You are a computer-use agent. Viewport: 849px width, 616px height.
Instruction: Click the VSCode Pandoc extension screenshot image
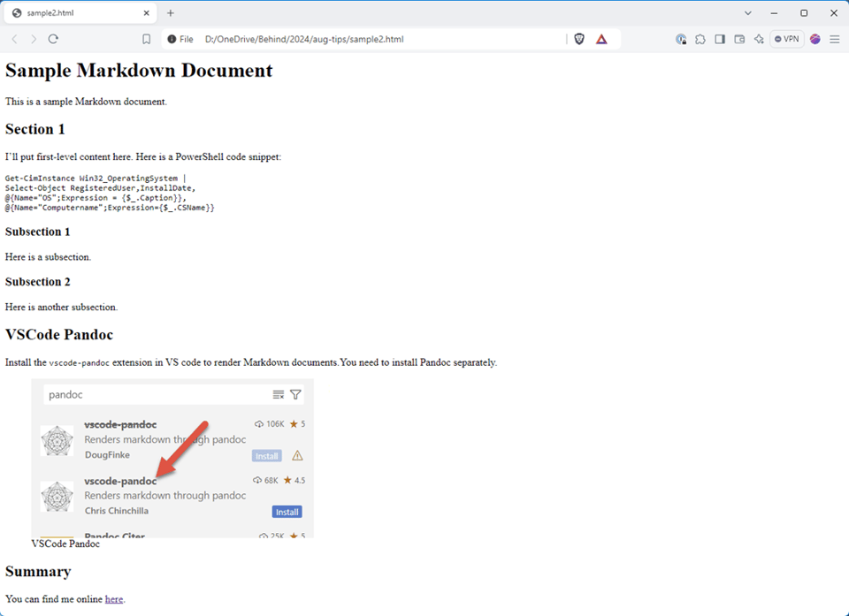click(x=172, y=458)
